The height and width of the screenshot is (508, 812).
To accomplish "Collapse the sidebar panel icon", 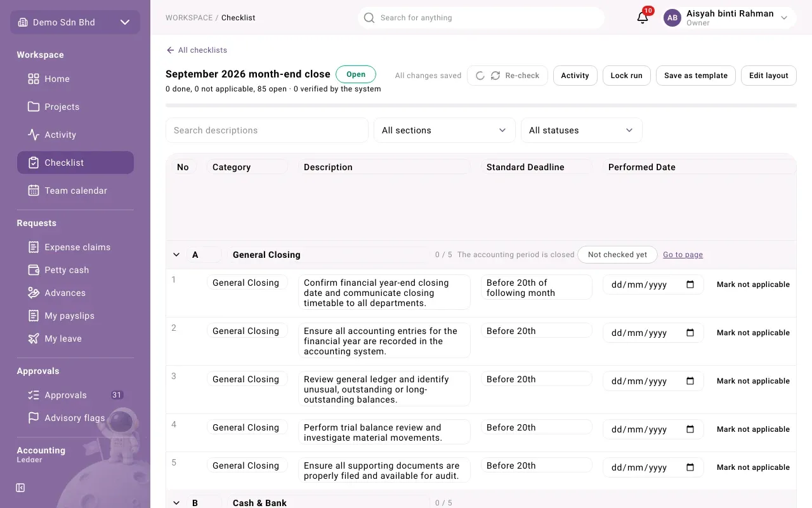I will pyautogui.click(x=20, y=488).
